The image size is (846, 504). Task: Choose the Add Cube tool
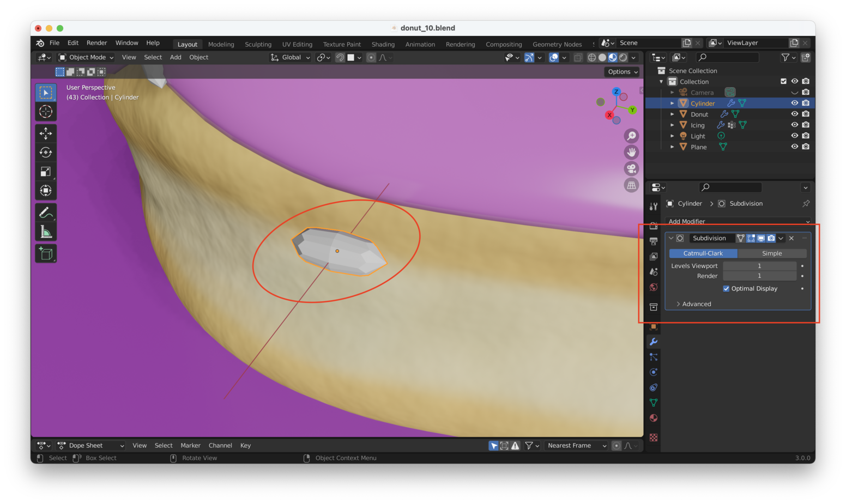pos(46,253)
